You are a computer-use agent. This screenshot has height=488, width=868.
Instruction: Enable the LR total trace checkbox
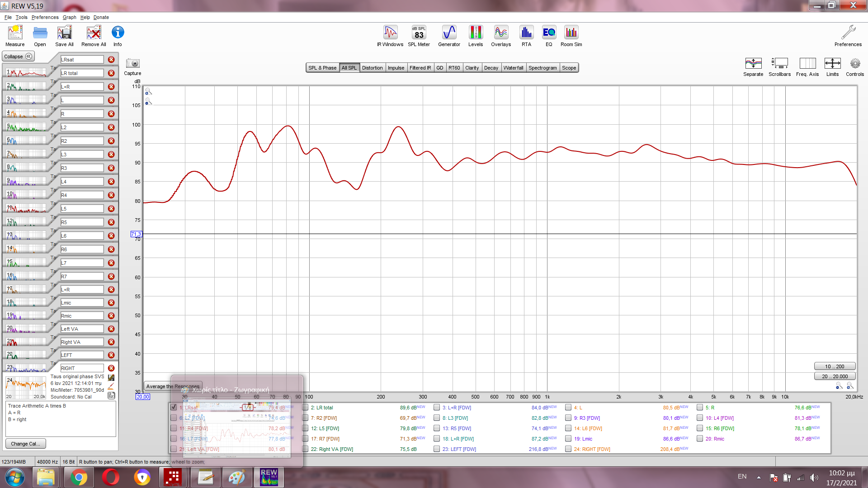pos(306,408)
